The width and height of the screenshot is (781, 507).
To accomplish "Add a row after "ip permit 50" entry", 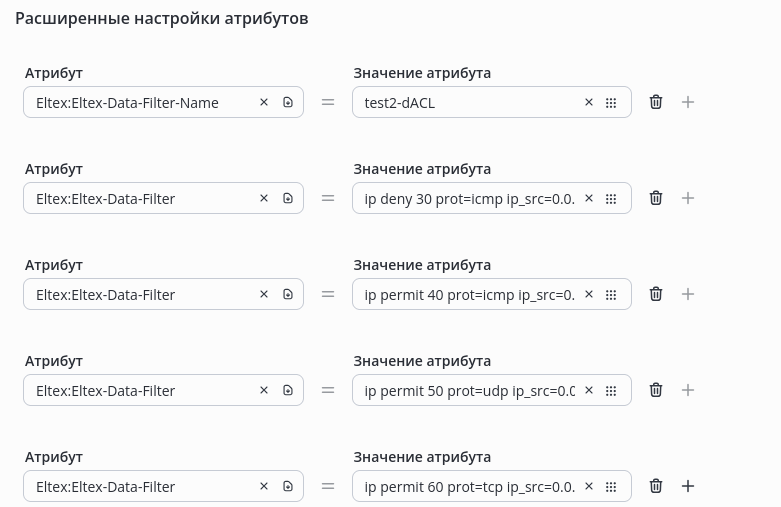I will 688,390.
